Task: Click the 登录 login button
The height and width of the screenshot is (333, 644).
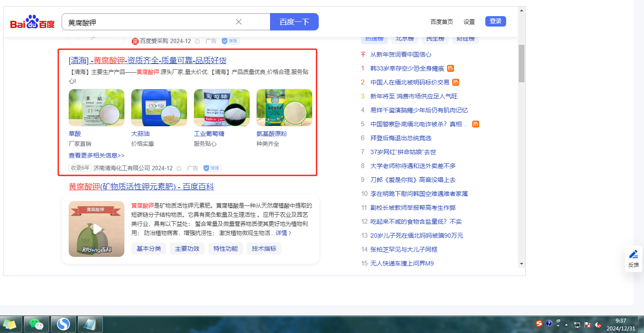Action: 495,21
